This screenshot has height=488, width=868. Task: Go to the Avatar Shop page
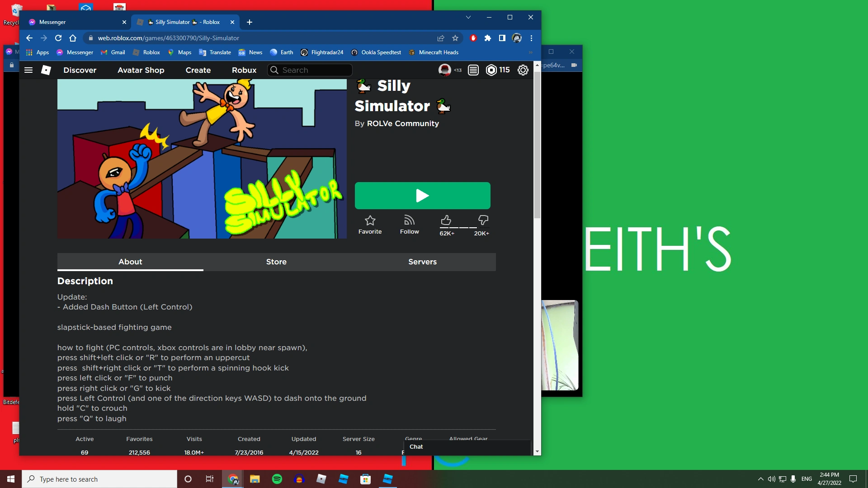(x=141, y=70)
